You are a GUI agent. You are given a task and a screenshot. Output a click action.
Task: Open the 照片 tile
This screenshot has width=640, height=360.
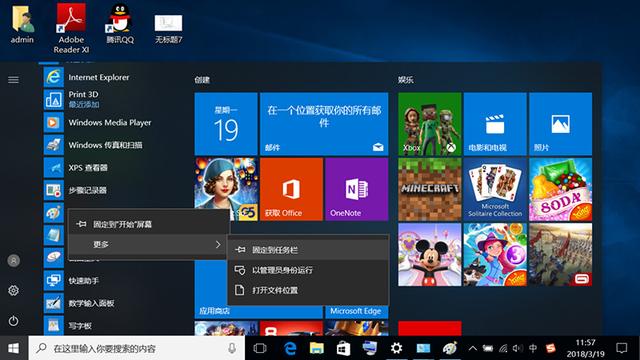[x=560, y=124]
